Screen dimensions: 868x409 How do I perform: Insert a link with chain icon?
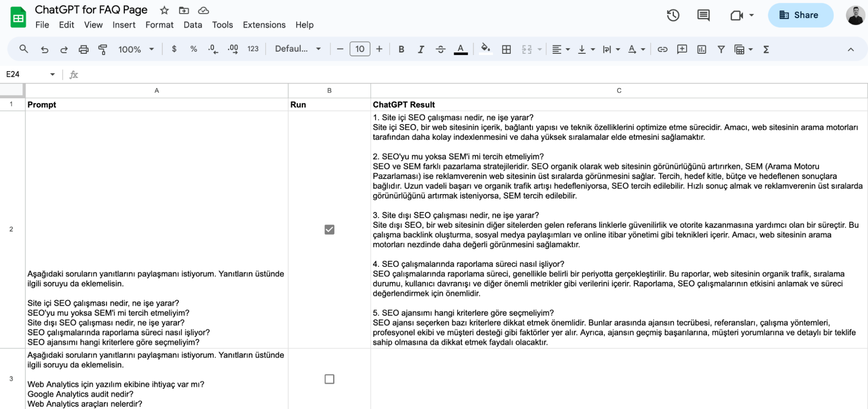[x=662, y=49]
